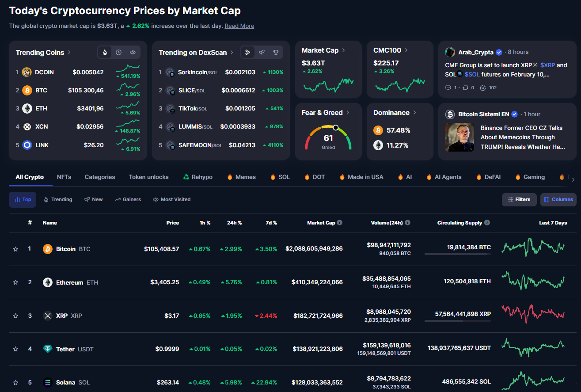
Task: Click the Bitcoin icon in Dominance card
Action: [378, 130]
